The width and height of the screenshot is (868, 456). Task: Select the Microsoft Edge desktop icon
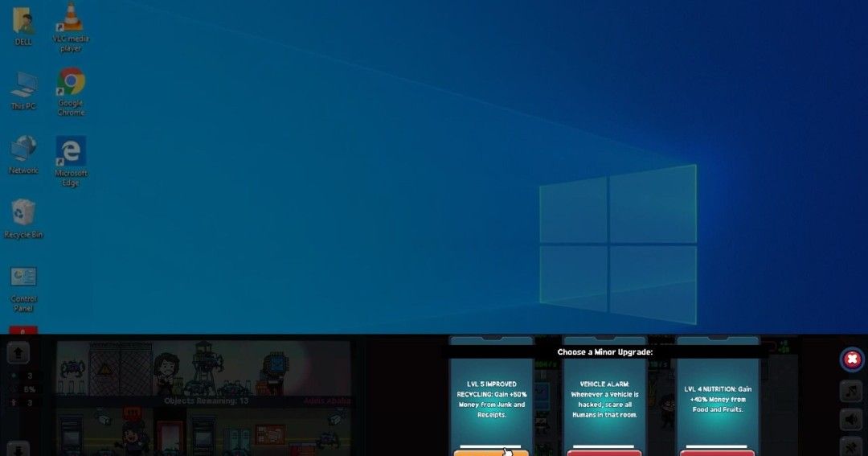[71, 151]
